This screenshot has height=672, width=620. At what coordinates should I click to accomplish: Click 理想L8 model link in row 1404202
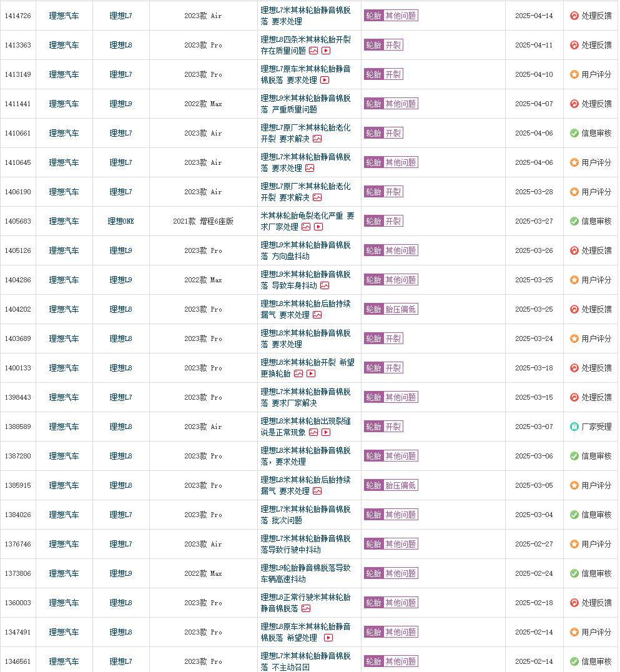tap(121, 309)
